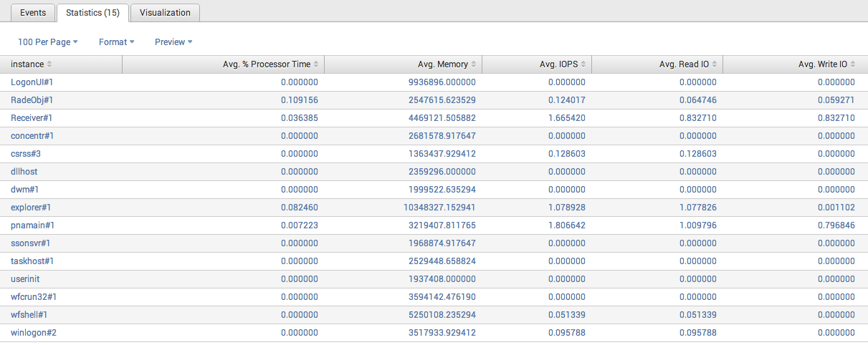This screenshot has width=868, height=345.
Task: Open the 100 Per Page dropdown
Action: (47, 42)
